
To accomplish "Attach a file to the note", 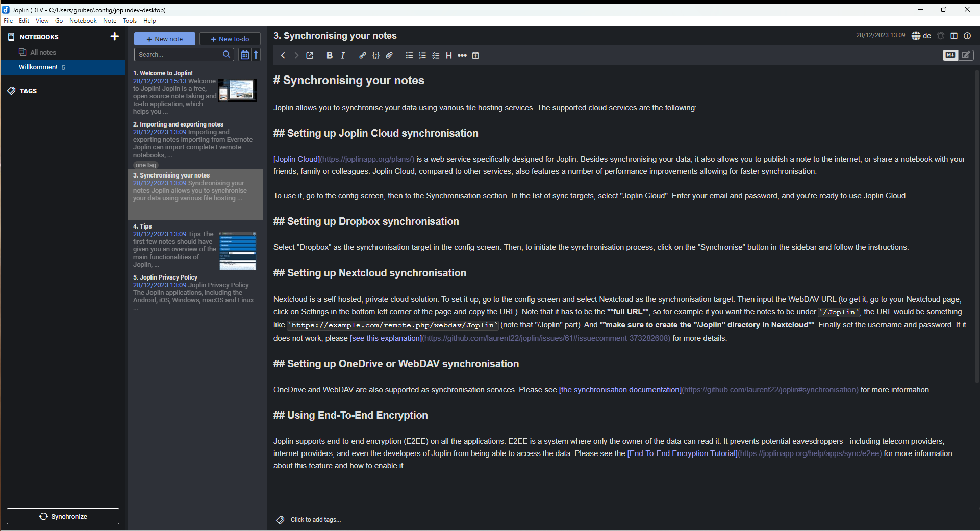I will pos(389,55).
